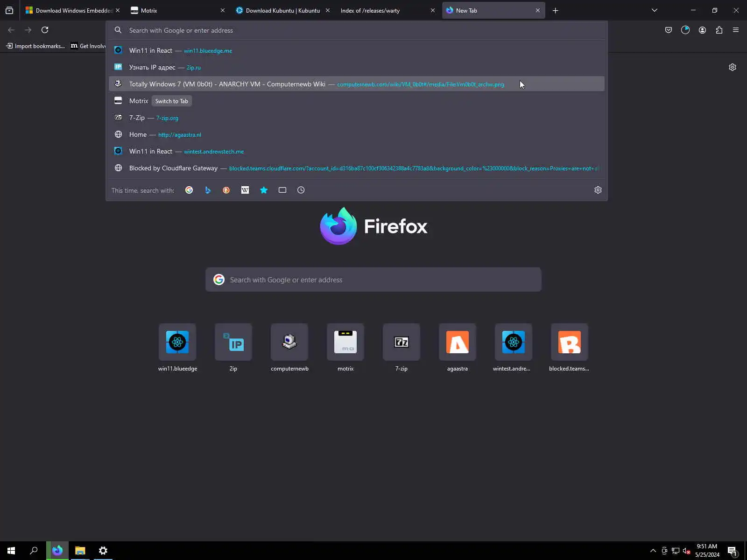
Task: Open the taskbar clock and calendar
Action: point(707,551)
